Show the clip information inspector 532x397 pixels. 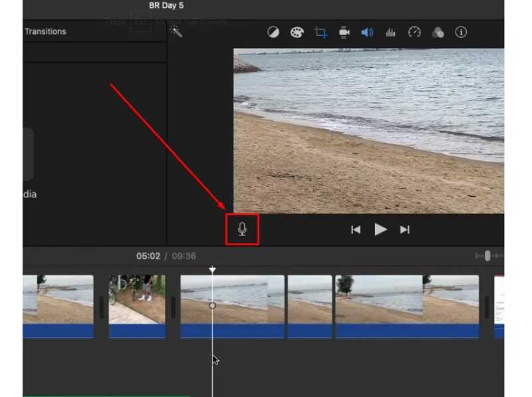[x=461, y=32]
